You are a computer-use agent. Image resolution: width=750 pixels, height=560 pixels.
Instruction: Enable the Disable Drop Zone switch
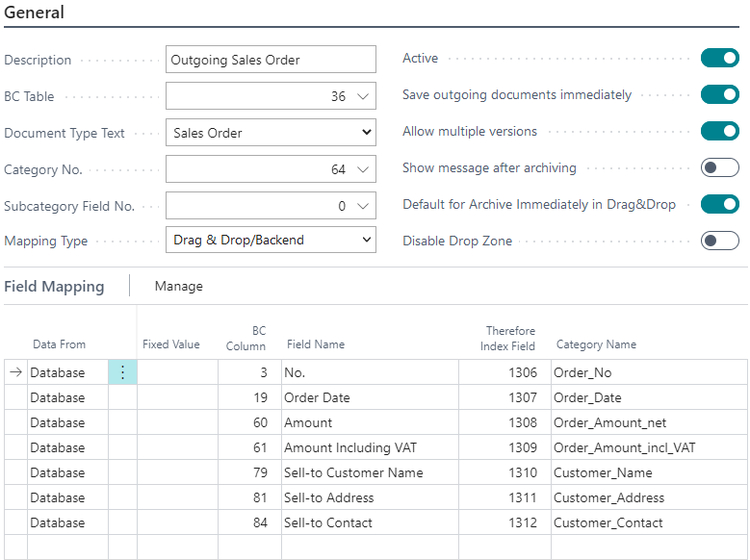pyautogui.click(x=719, y=241)
